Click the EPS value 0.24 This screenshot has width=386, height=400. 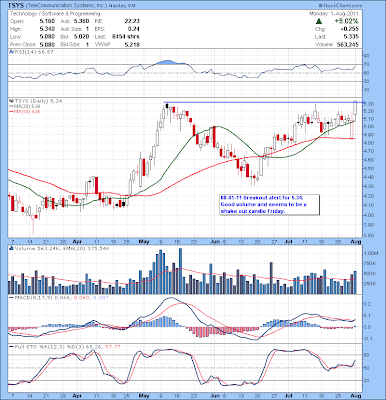pyautogui.click(x=134, y=29)
